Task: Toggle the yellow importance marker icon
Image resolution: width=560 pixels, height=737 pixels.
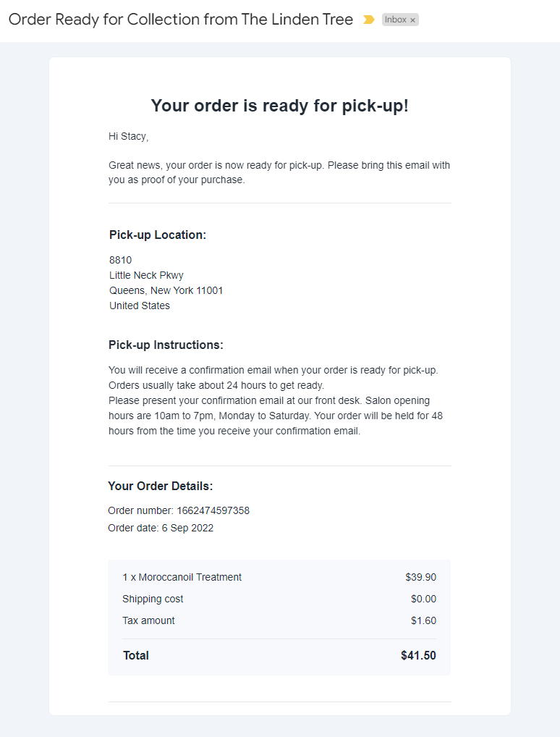Action: pyautogui.click(x=369, y=20)
